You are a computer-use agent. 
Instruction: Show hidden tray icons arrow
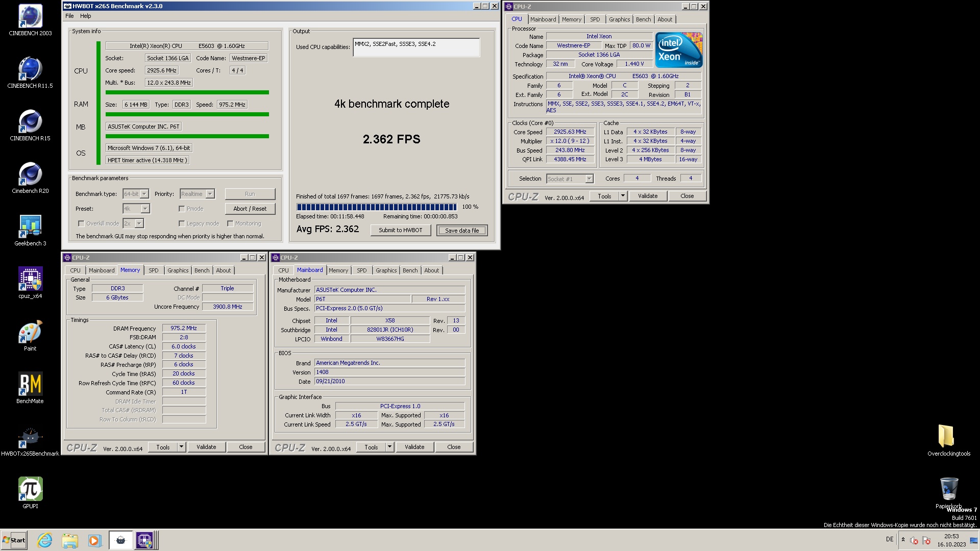click(903, 540)
